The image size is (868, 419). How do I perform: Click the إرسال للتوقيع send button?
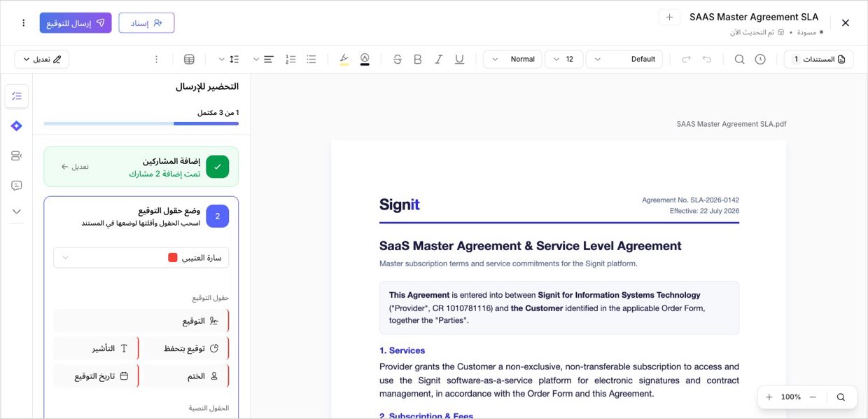76,23
